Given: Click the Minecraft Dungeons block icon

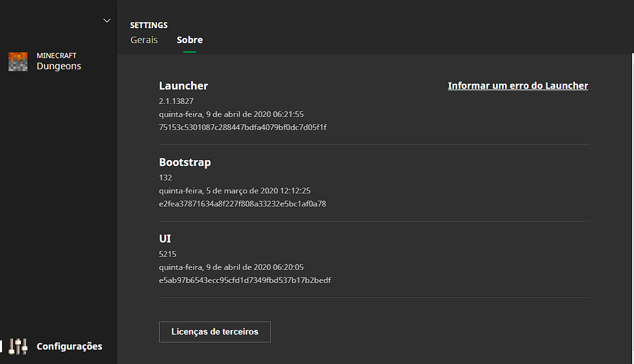Looking at the screenshot, I should (18, 61).
